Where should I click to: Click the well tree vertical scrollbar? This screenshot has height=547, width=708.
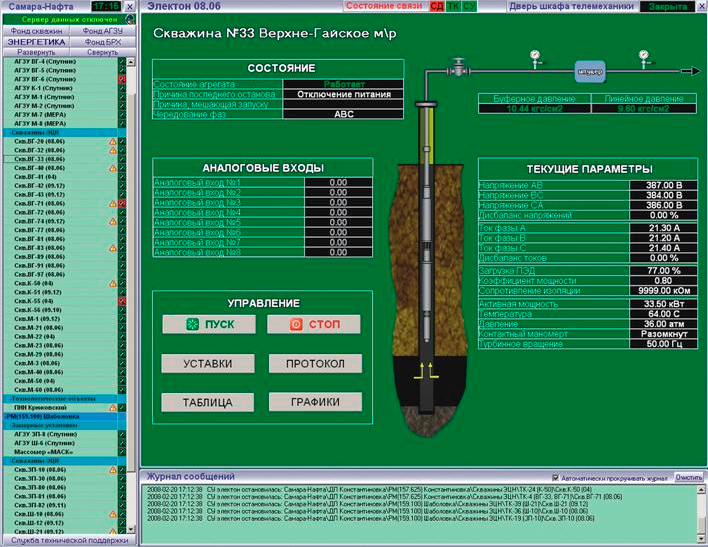click(133, 300)
